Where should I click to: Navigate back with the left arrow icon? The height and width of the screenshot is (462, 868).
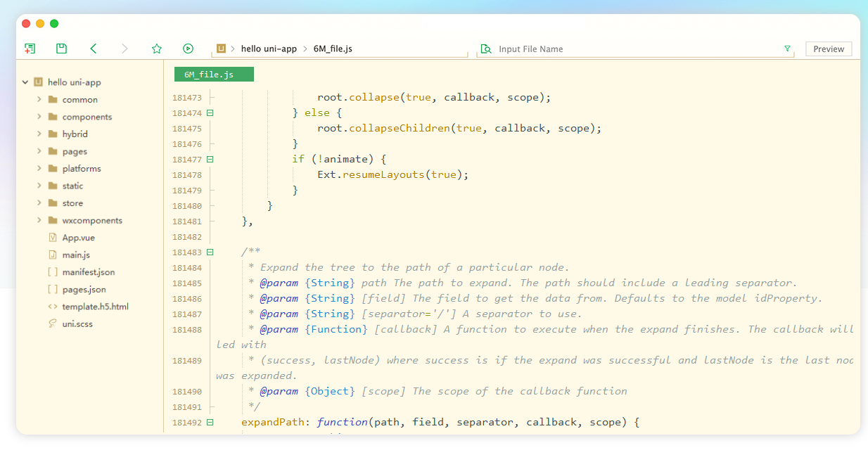point(94,49)
